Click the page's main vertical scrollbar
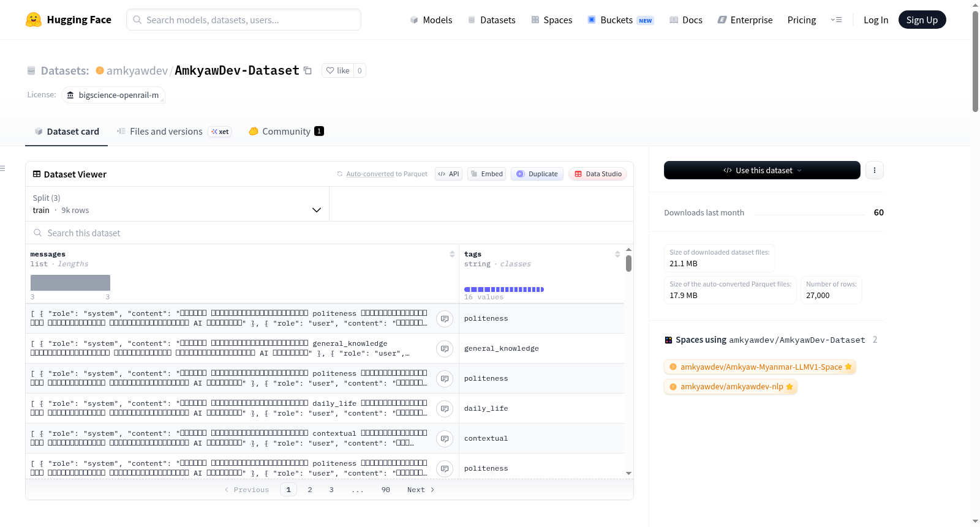This screenshot has width=980, height=527. (x=975, y=61)
